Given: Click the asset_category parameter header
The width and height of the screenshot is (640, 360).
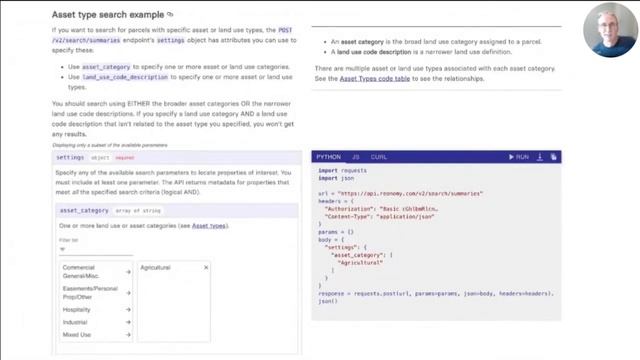Looking at the screenshot, I should pyautogui.click(x=177, y=211).
